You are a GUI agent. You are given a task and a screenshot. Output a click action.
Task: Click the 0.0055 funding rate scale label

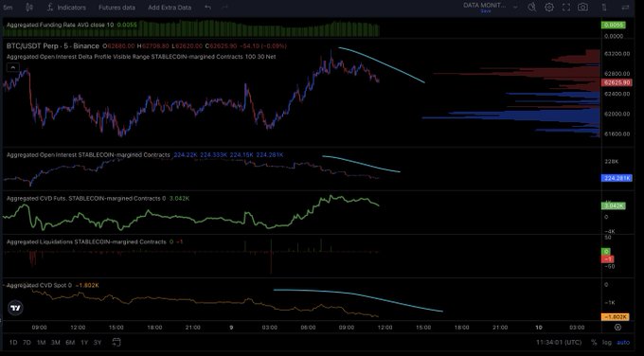click(x=613, y=25)
